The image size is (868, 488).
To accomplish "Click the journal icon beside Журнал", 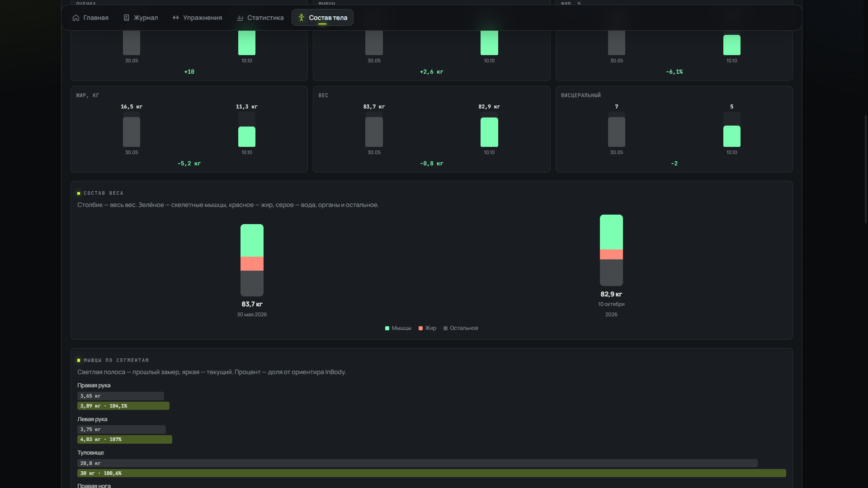I will coord(127,18).
